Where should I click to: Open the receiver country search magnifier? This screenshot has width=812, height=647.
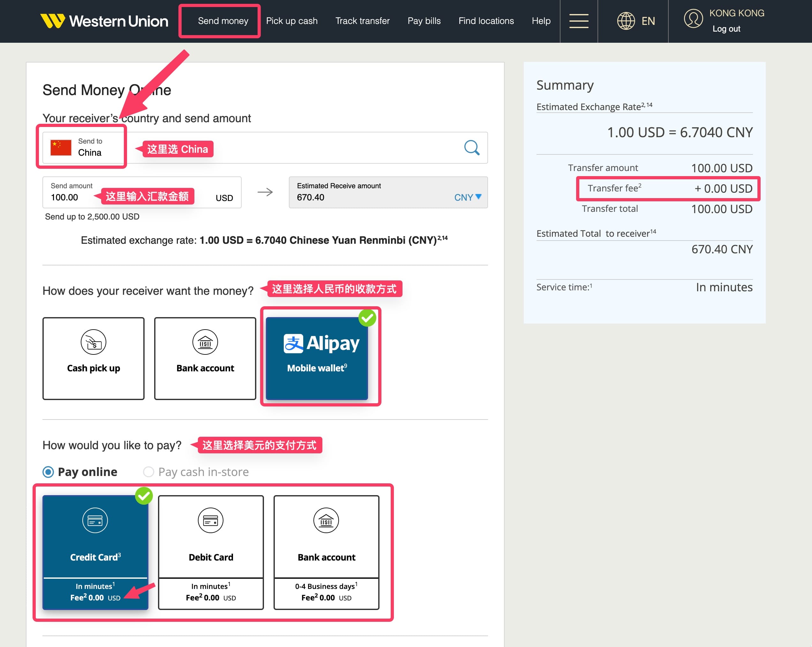point(471,148)
